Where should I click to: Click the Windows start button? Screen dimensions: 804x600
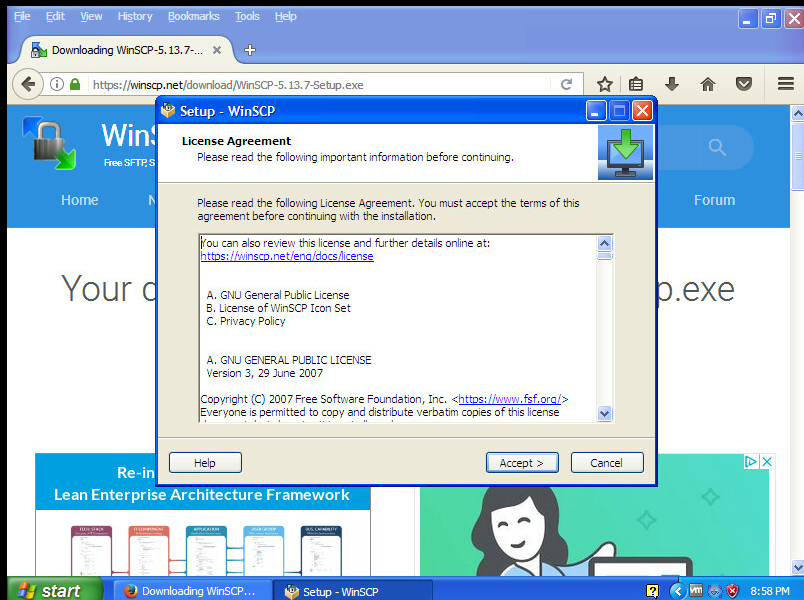(54, 590)
